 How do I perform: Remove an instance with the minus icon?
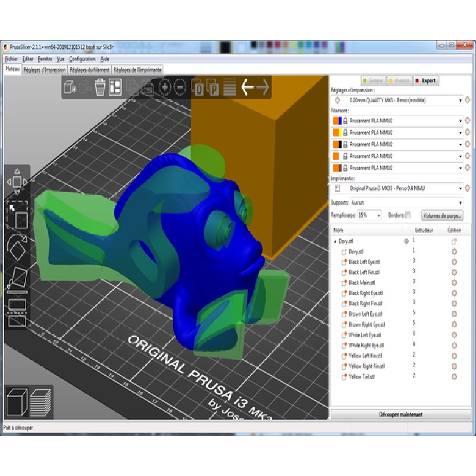pyautogui.click(x=180, y=87)
